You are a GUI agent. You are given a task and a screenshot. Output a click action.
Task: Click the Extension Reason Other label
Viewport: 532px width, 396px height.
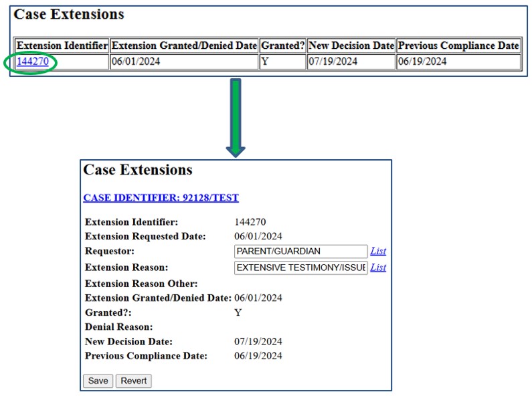[x=141, y=284]
